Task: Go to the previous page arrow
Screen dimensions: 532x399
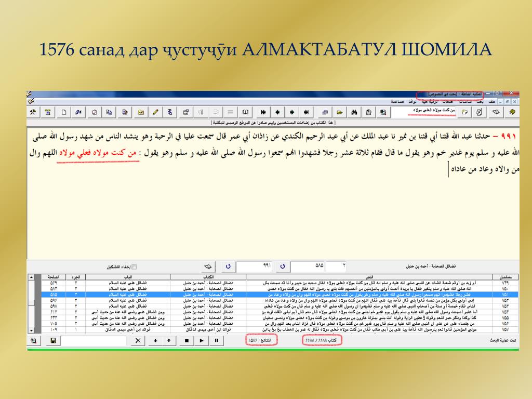Action: 277,112
